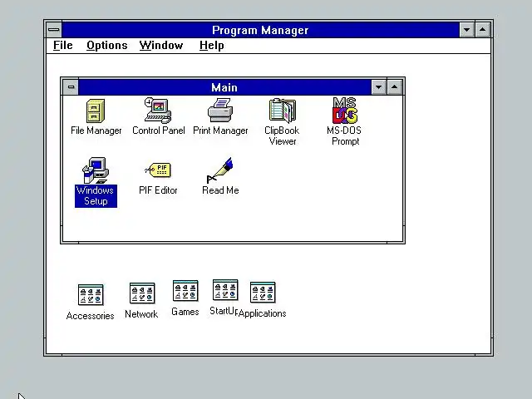Viewport: 532px width, 399px height.
Task: Select the Games program group icon
Action: (185, 291)
